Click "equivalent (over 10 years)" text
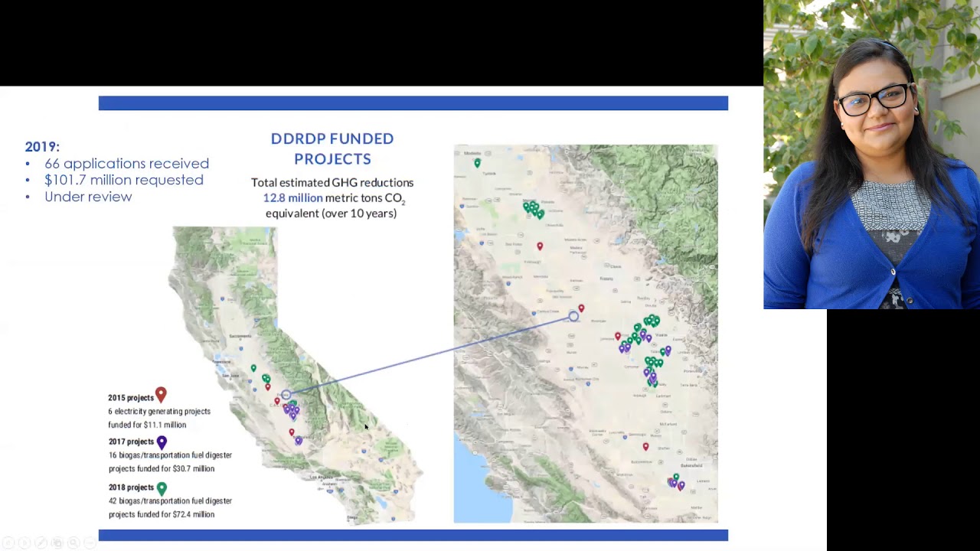 [331, 214]
